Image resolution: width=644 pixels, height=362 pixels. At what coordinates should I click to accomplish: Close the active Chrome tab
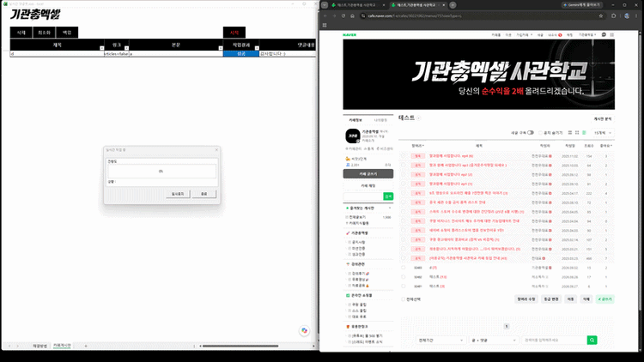[444, 5]
